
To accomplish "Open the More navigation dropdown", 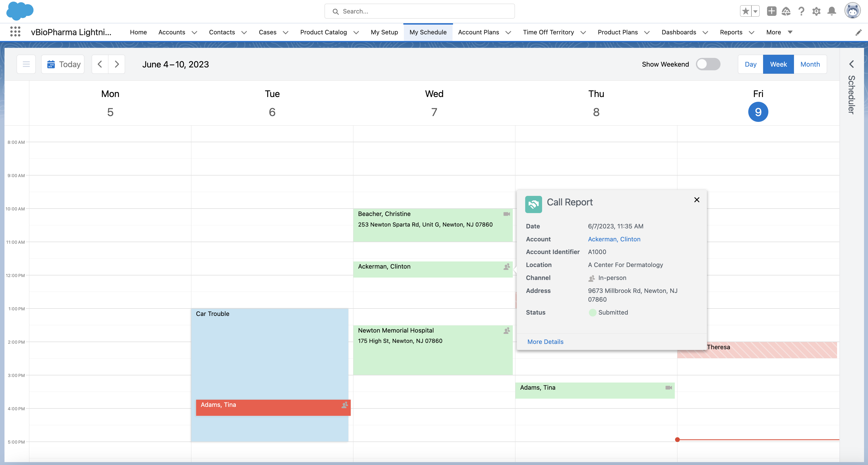I will click(x=779, y=32).
